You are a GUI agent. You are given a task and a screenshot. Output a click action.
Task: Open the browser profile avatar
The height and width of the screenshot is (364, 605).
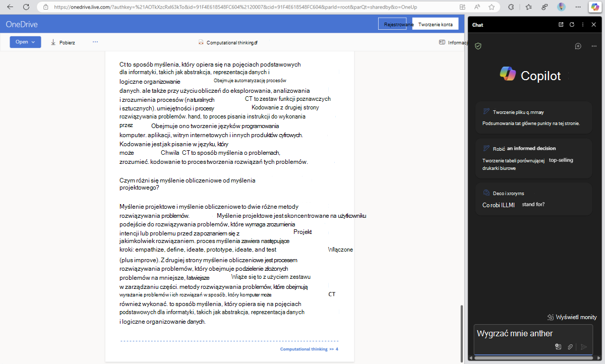click(561, 7)
